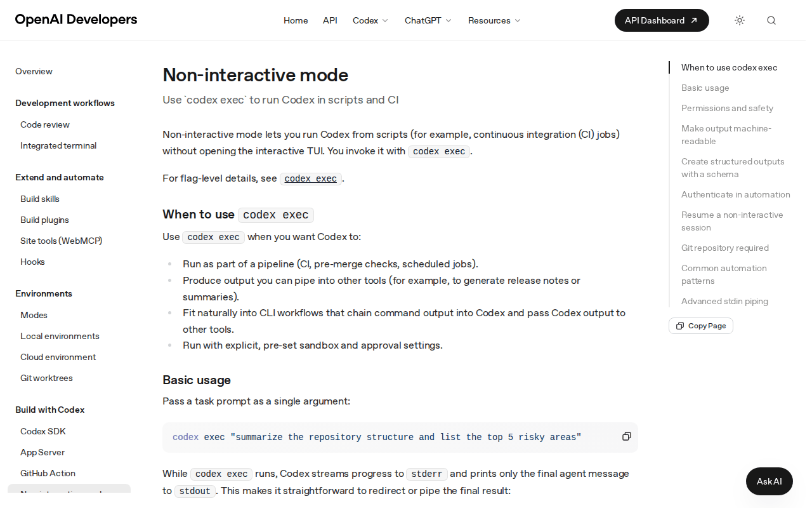Image resolution: width=812 pixels, height=508 pixels.
Task: Open Integrated terminal sidebar page
Action: (58, 145)
